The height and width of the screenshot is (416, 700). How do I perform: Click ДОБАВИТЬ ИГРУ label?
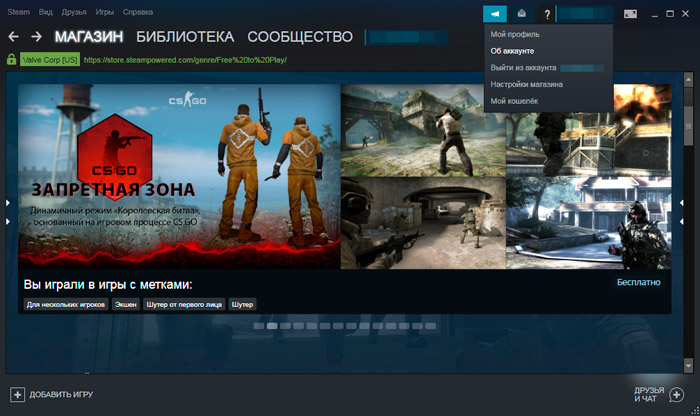61,395
